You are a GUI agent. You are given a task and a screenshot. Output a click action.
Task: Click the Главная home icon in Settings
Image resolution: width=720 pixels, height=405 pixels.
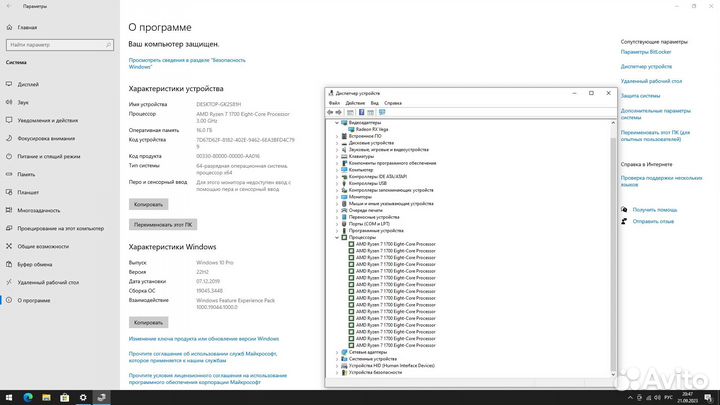click(x=9, y=28)
